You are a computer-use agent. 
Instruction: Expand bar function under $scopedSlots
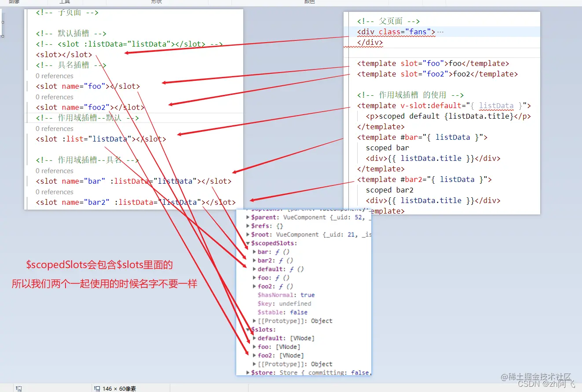tap(255, 252)
